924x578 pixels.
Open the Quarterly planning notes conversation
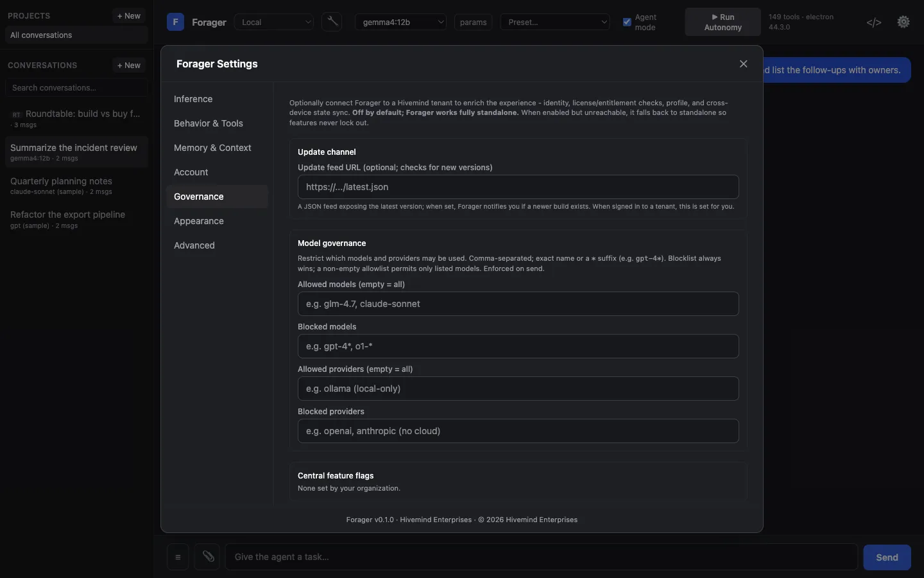pyautogui.click(x=76, y=186)
